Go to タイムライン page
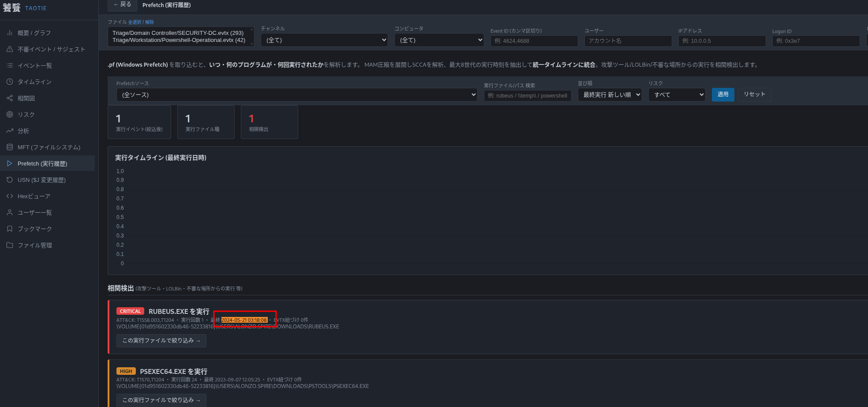 (47, 82)
